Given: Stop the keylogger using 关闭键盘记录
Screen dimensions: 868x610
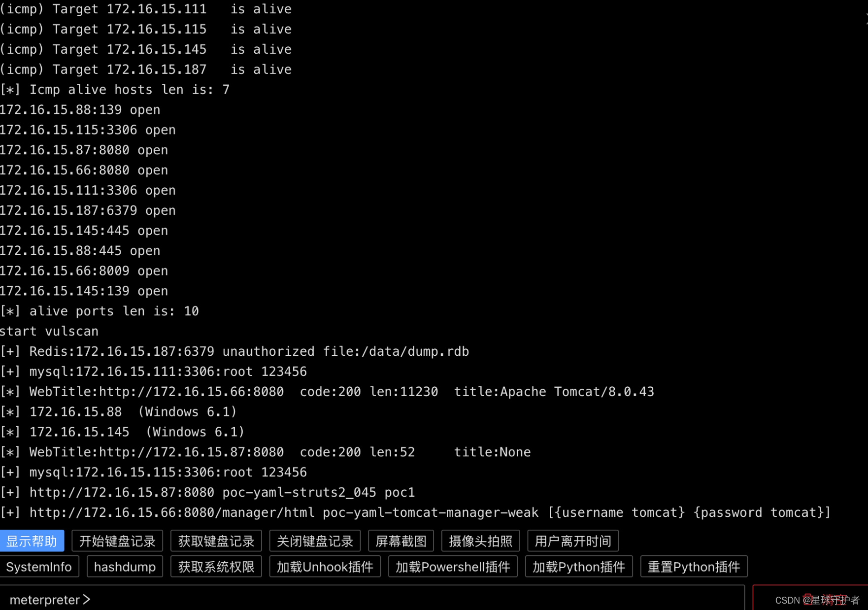Looking at the screenshot, I should pos(314,541).
